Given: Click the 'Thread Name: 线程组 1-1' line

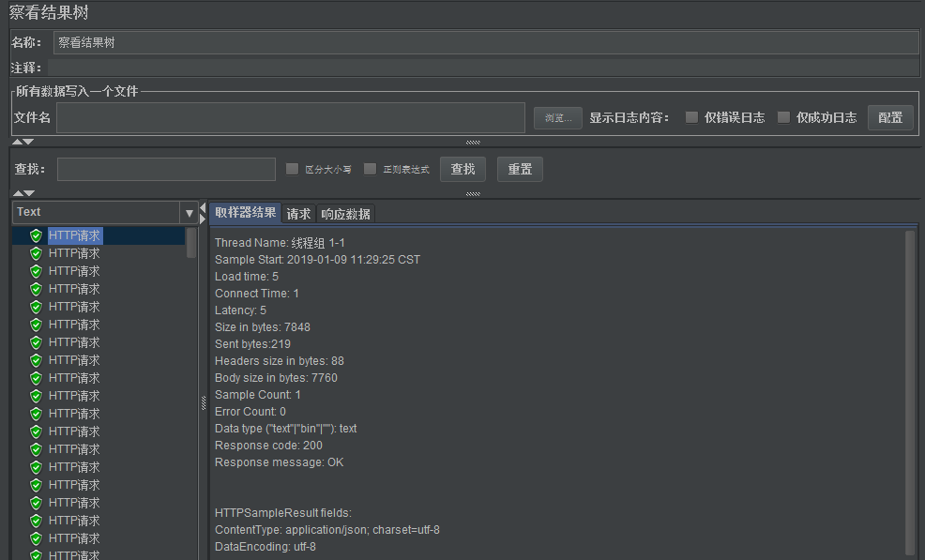Looking at the screenshot, I should click(x=280, y=243).
